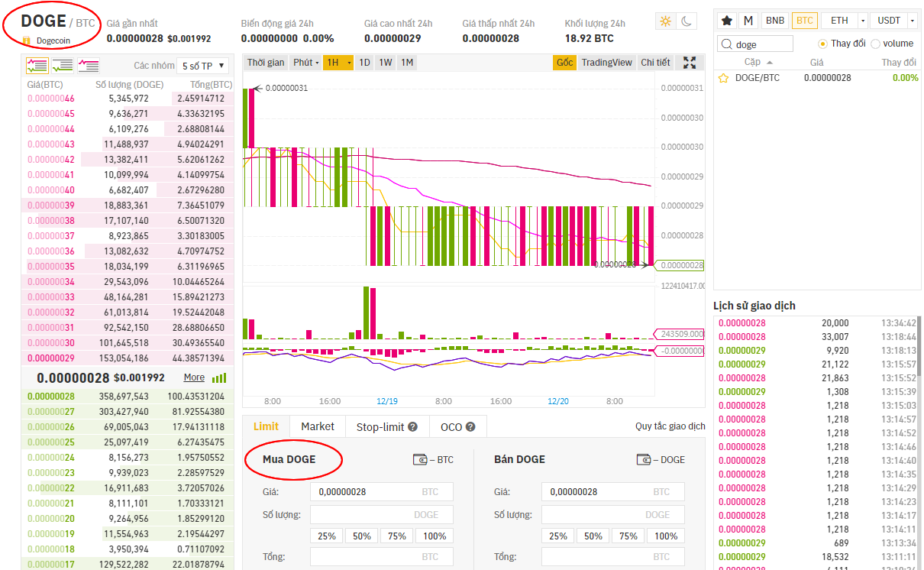Select the combined order book view icon

(37, 66)
